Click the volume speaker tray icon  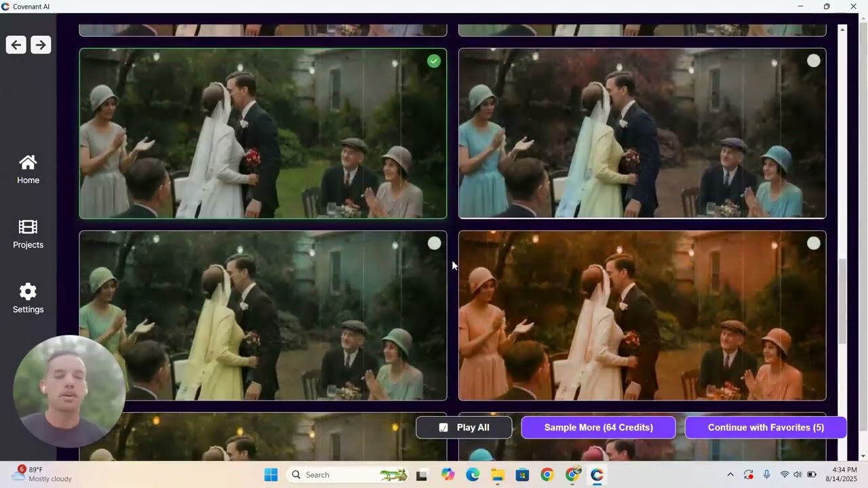pos(797,474)
